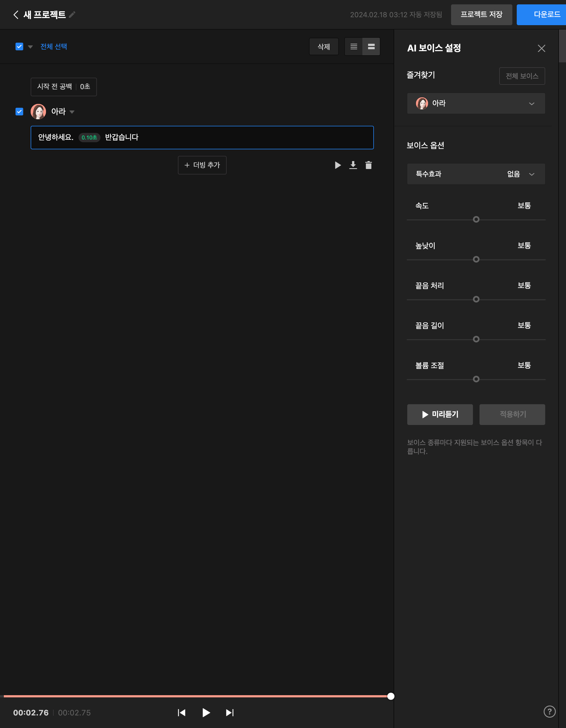The image size is (566, 728).
Task: Click the 속도 speed slider handle
Action: [x=476, y=219]
